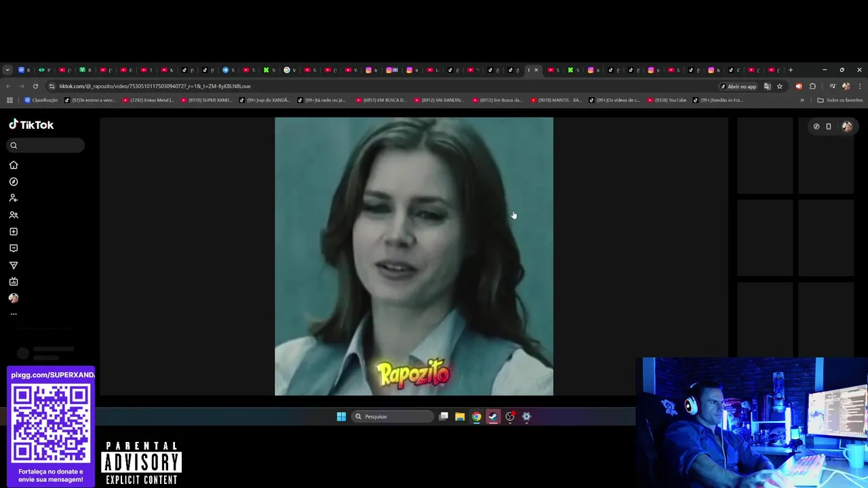
Task: Click the red speaker extension icon
Action: click(x=798, y=86)
